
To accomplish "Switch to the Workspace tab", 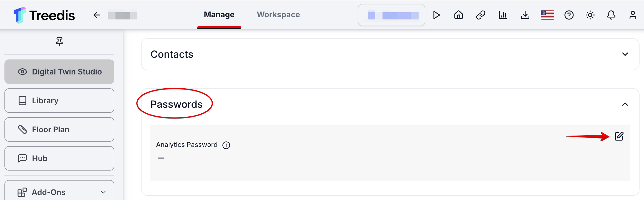I will coord(278,14).
